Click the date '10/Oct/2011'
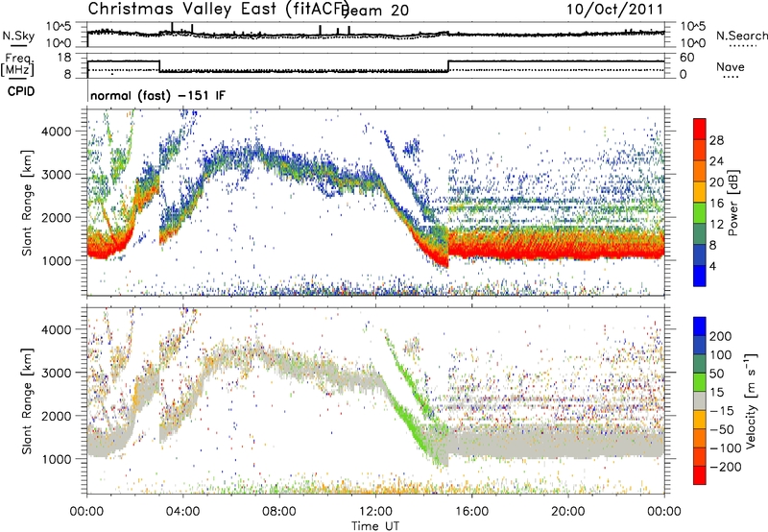Viewport: 768px width, 532px height. click(614, 9)
